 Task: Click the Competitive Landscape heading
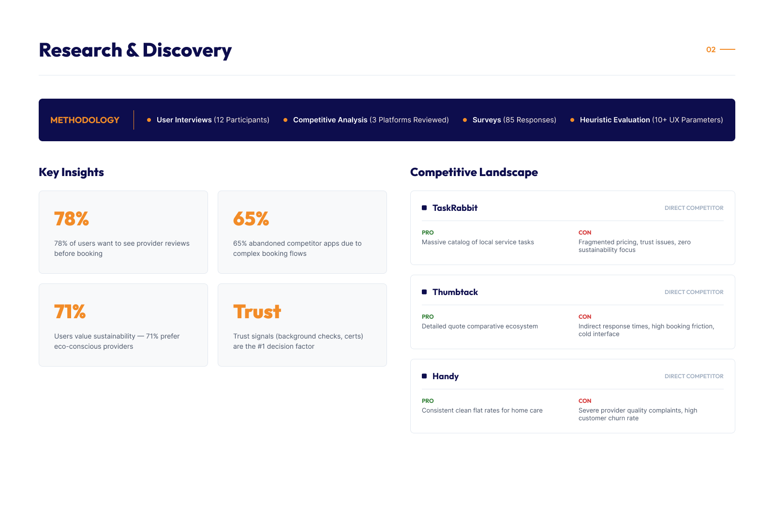(x=474, y=172)
